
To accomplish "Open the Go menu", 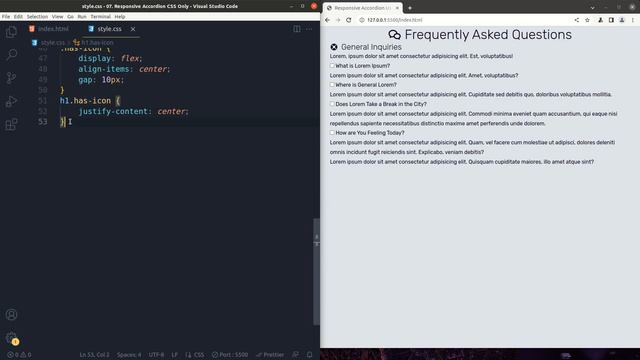I will 70,17.
